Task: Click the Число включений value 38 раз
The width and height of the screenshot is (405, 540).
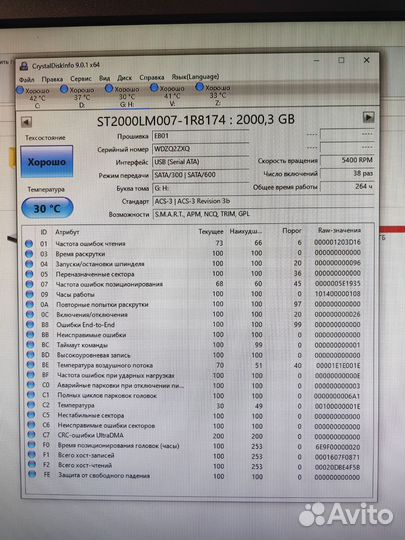Action: (347, 173)
